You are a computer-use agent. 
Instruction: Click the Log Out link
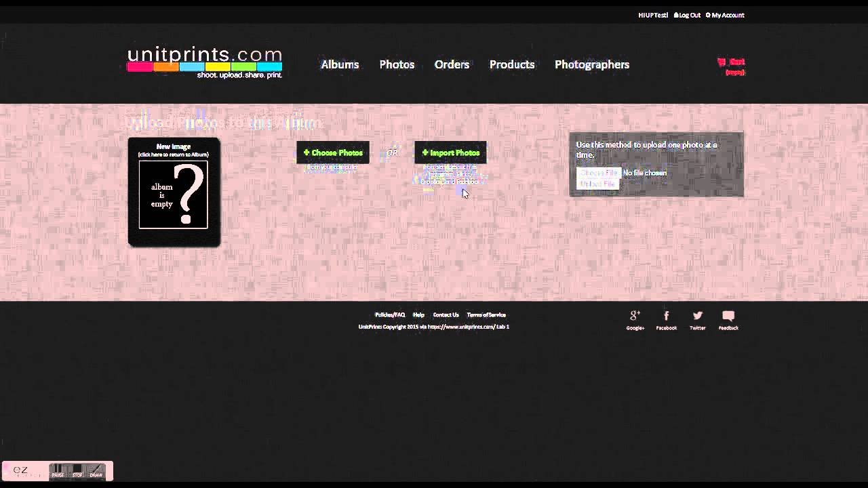687,15
